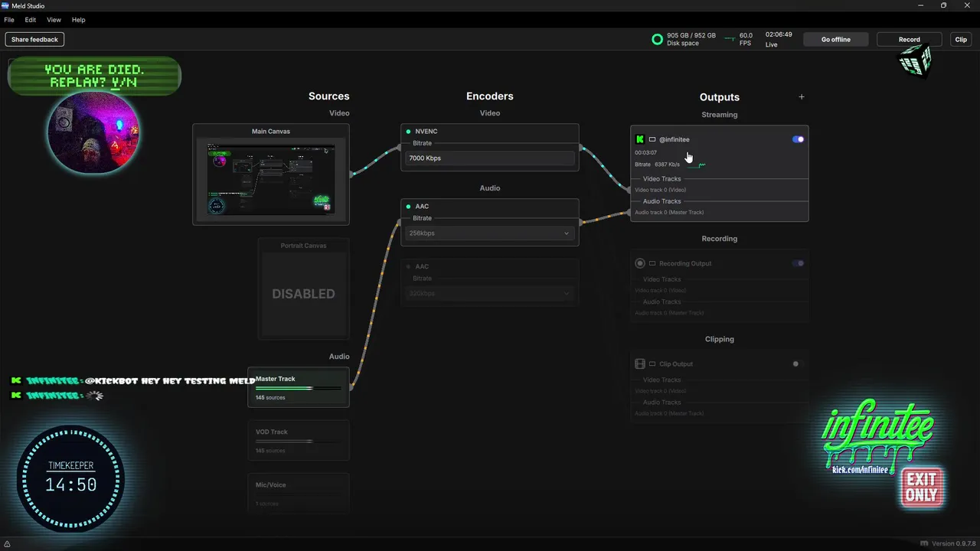This screenshot has height=551, width=980.
Task: Open the View menu
Action: [54, 20]
